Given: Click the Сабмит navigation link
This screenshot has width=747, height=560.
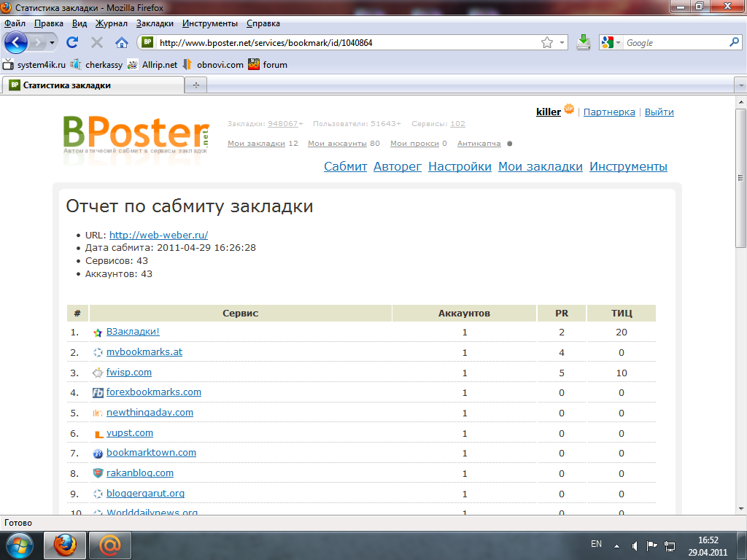Looking at the screenshot, I should (345, 166).
